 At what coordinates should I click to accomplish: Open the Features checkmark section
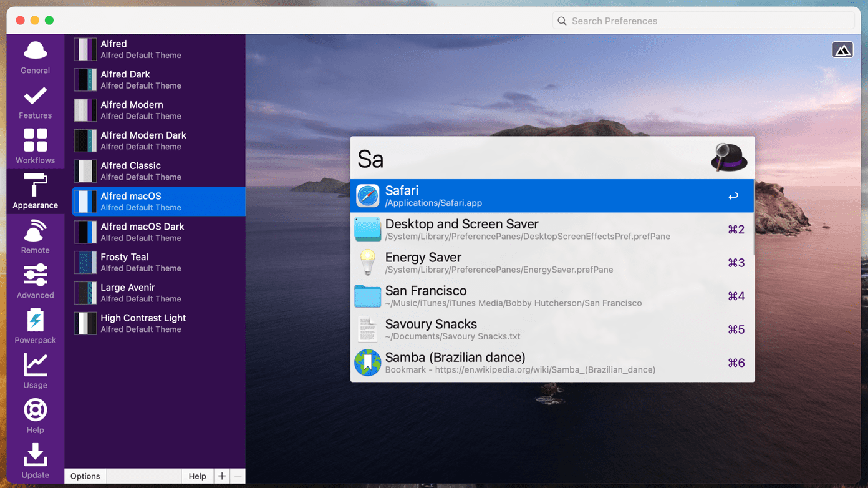pyautogui.click(x=35, y=102)
